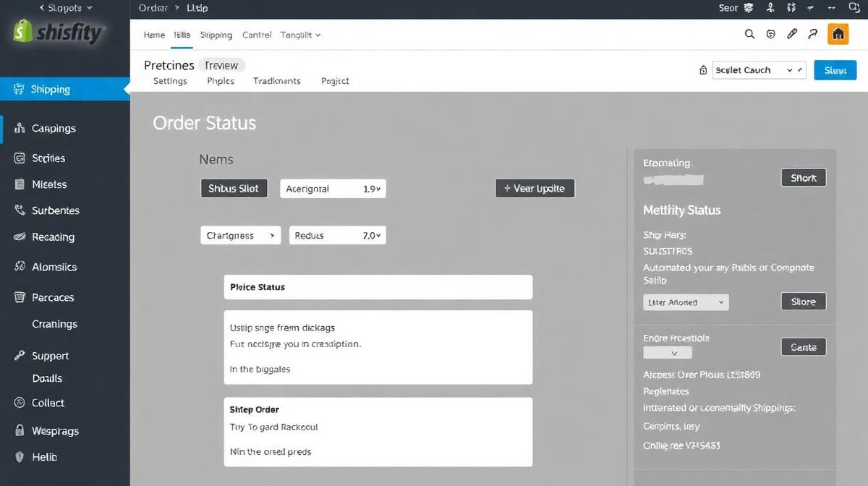868x486 pixels.
Task: Click the Treview pill button
Action: 221,65
